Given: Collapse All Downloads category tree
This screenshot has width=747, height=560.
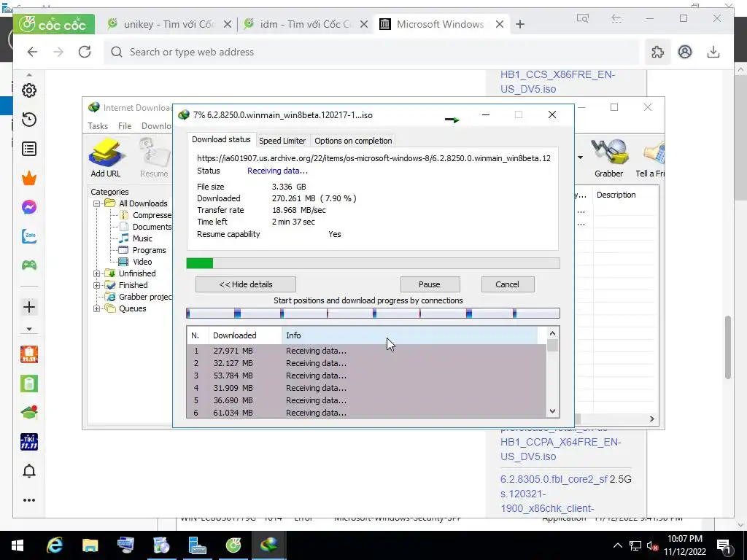Looking at the screenshot, I should 97,203.
